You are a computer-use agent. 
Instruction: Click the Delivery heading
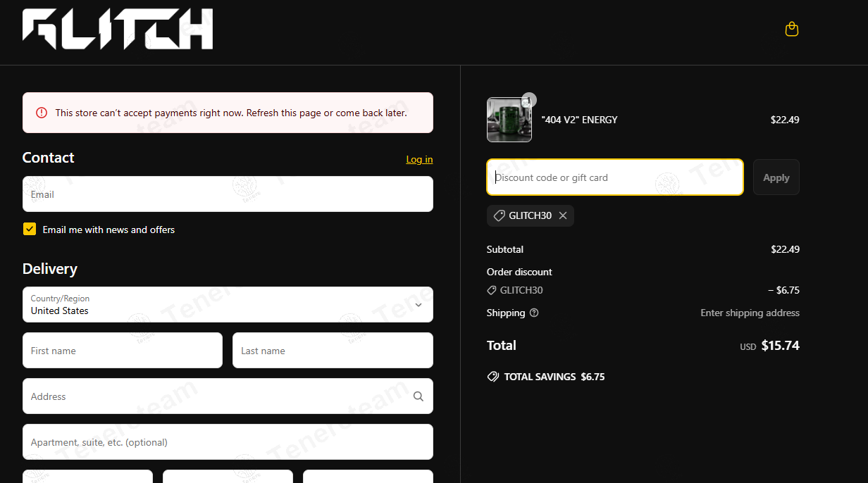[x=50, y=269]
